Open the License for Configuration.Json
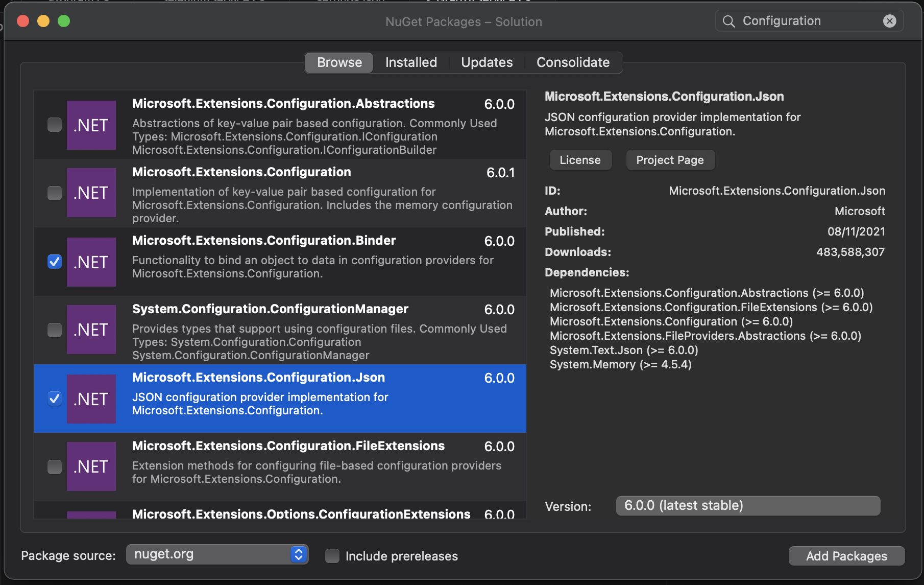Viewport: 924px width, 585px height. click(580, 160)
